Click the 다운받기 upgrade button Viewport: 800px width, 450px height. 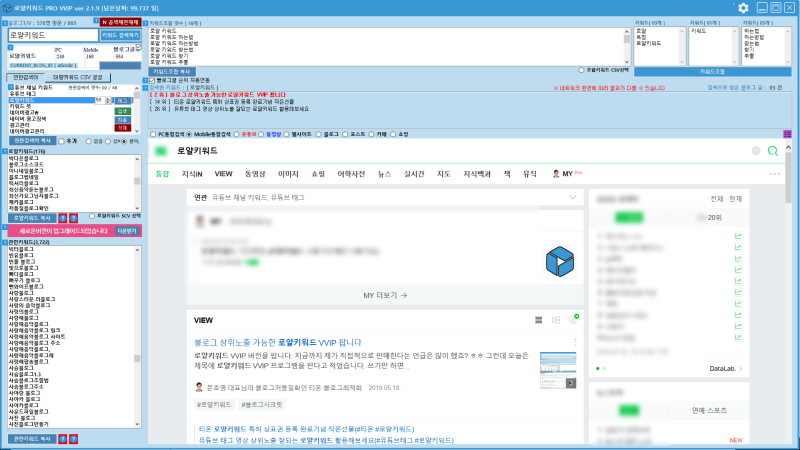point(127,231)
